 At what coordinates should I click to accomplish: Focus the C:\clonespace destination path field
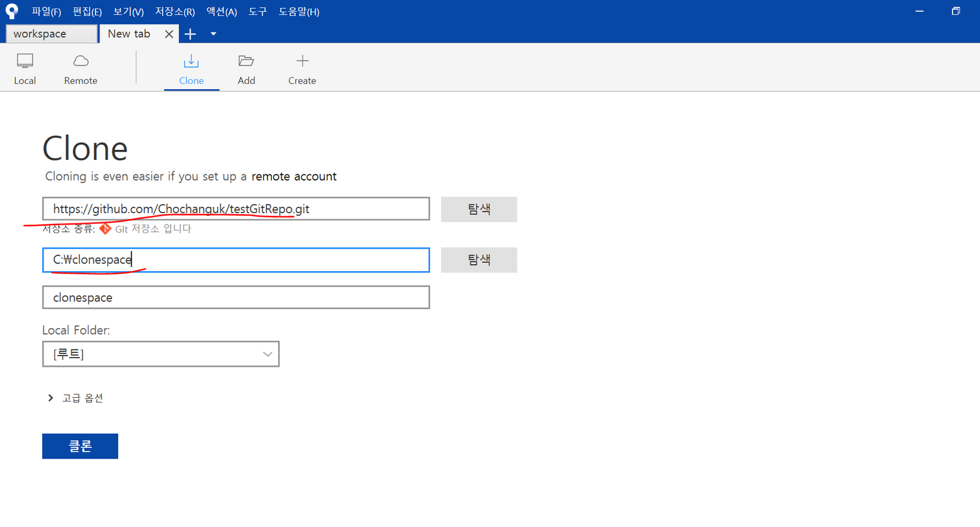[x=236, y=260]
